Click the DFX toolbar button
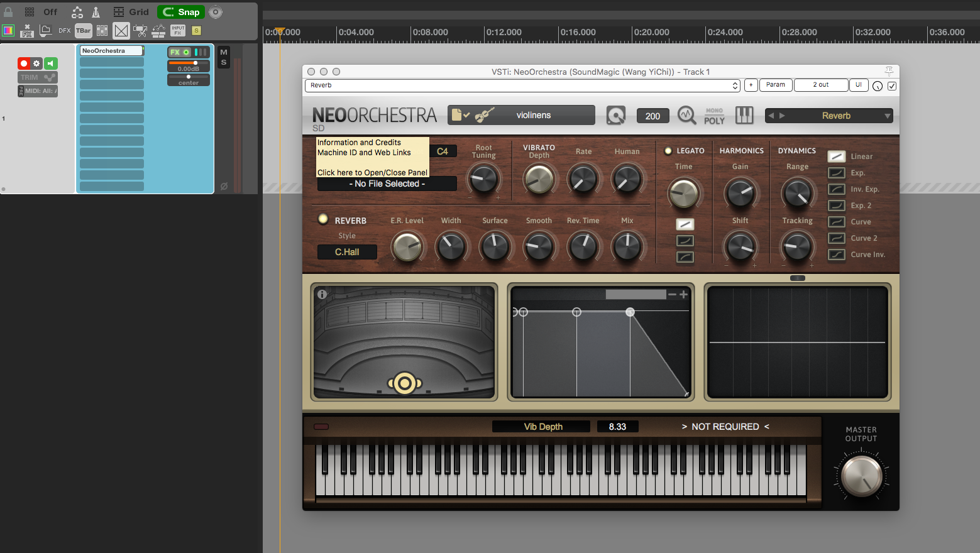Image resolution: width=980 pixels, height=553 pixels. click(65, 30)
